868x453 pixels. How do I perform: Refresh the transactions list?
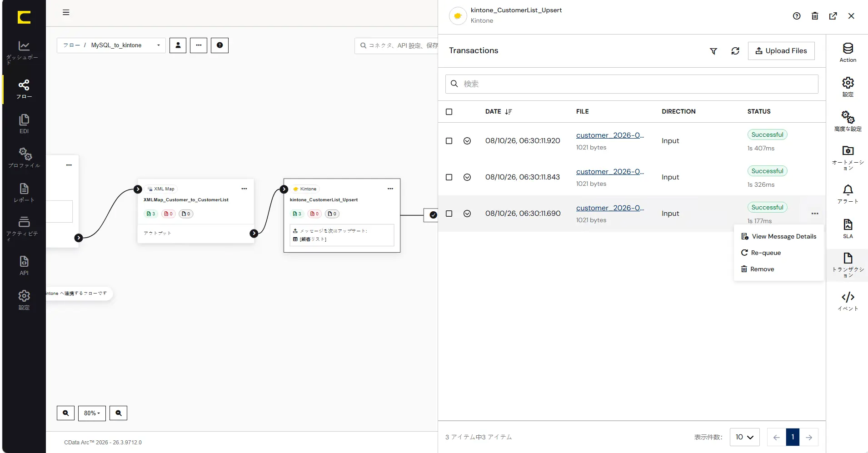(x=735, y=51)
